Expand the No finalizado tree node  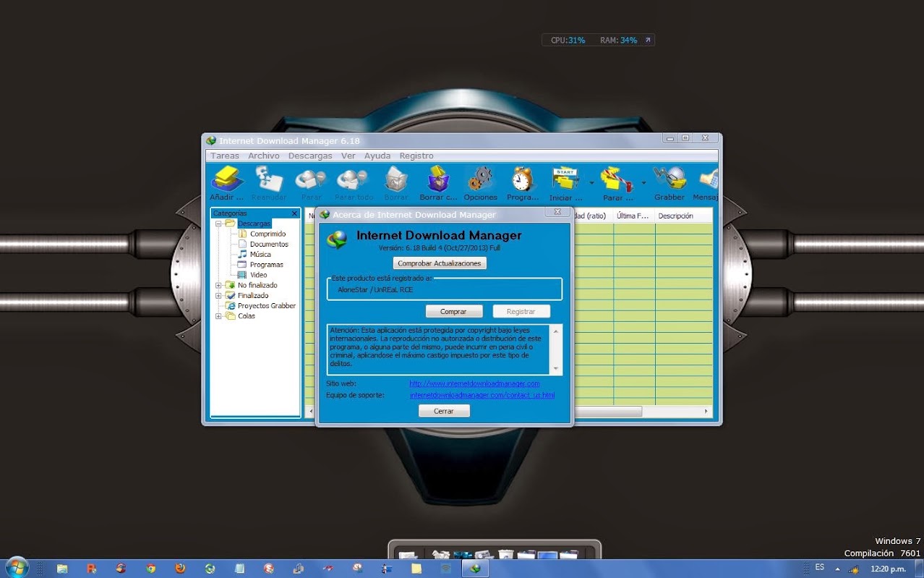(218, 285)
